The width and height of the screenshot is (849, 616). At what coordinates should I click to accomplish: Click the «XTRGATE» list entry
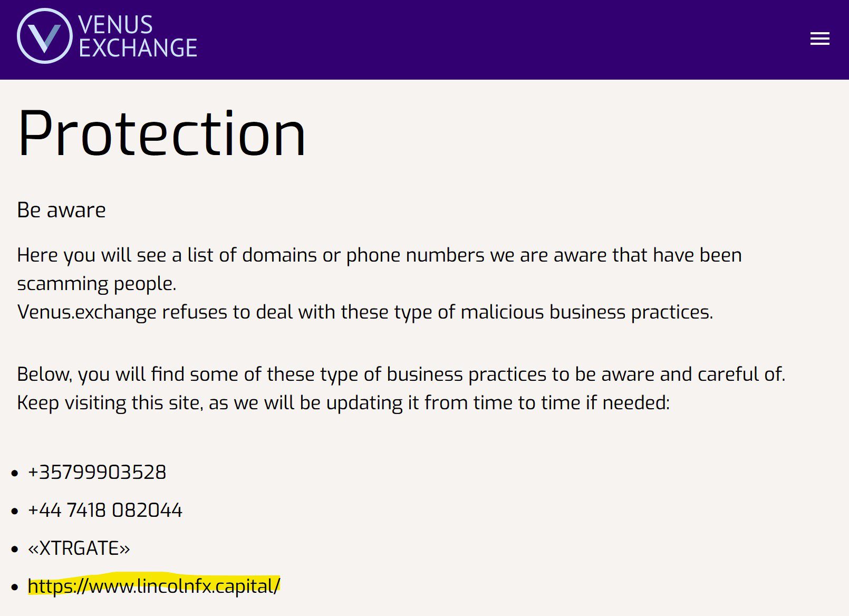79,548
